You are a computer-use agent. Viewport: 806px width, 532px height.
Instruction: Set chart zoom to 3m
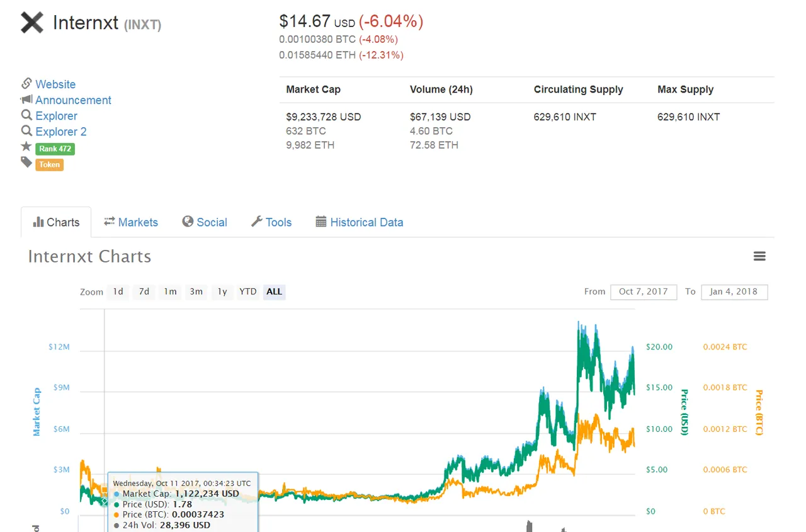click(196, 291)
